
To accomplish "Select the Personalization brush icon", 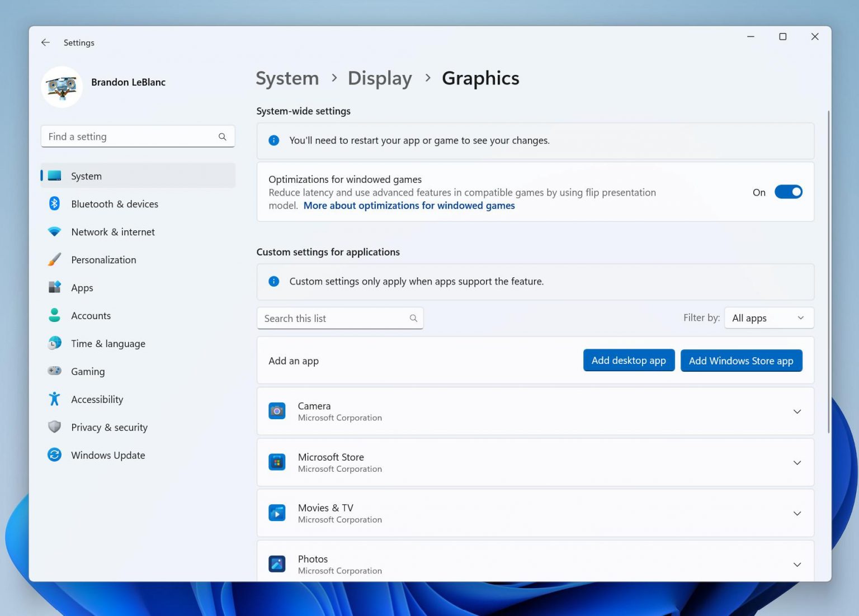I will pyautogui.click(x=54, y=259).
